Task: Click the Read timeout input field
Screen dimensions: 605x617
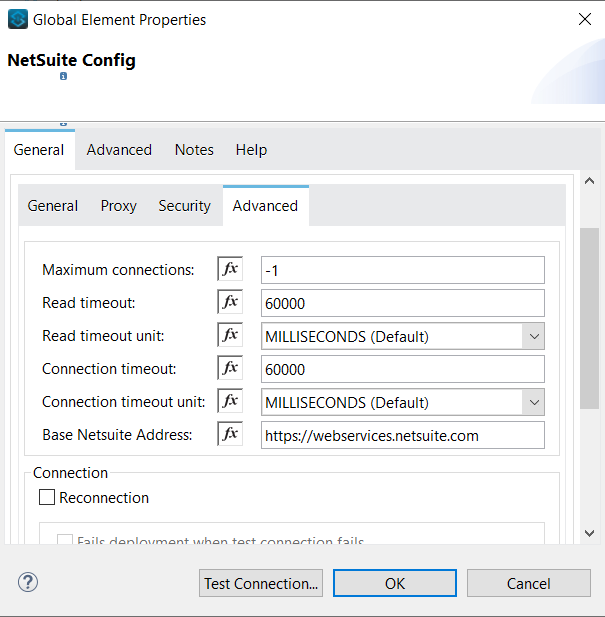Action: (402, 303)
